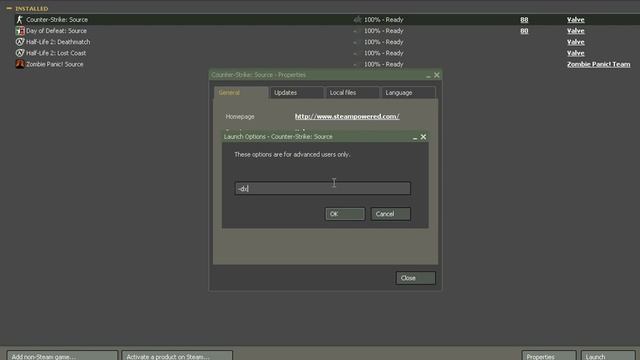This screenshot has width=640, height=360.
Task: Click the Counter-Strike: Source game icon
Action: coord(20,20)
